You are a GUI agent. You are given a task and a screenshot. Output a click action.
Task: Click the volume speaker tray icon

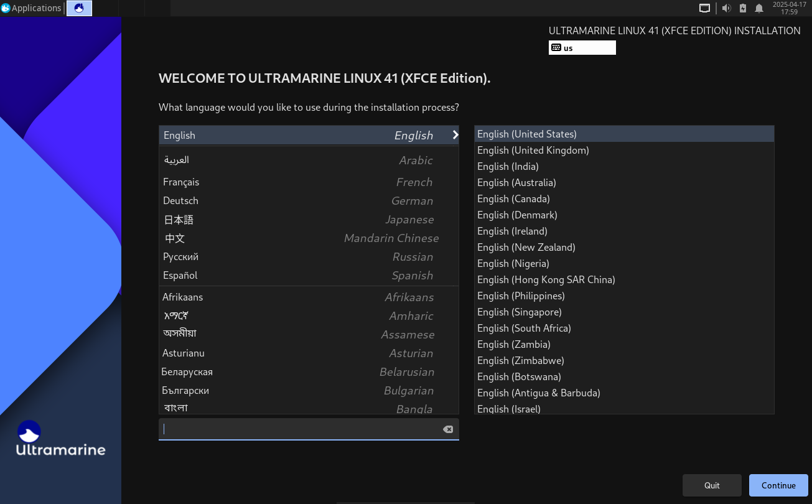[x=726, y=8]
